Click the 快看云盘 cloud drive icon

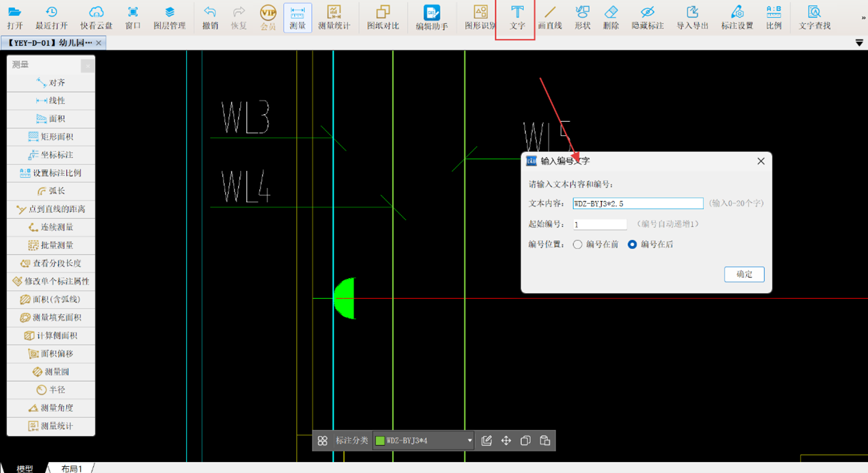96,17
